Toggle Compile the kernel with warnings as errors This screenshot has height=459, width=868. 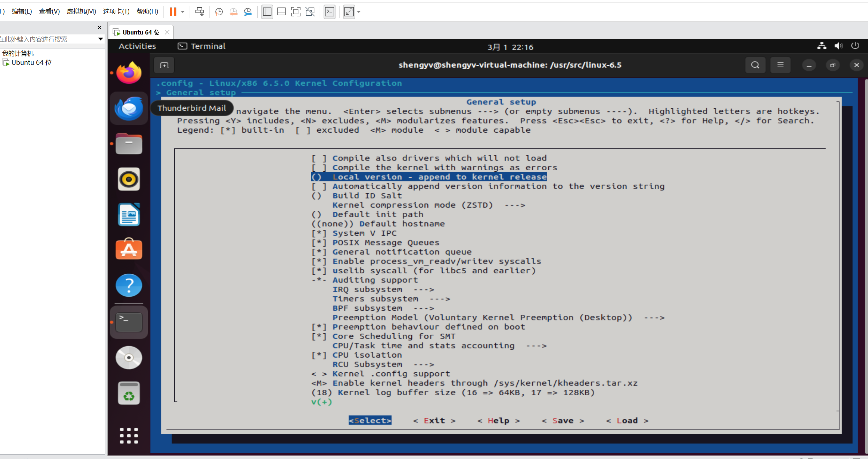tap(434, 168)
